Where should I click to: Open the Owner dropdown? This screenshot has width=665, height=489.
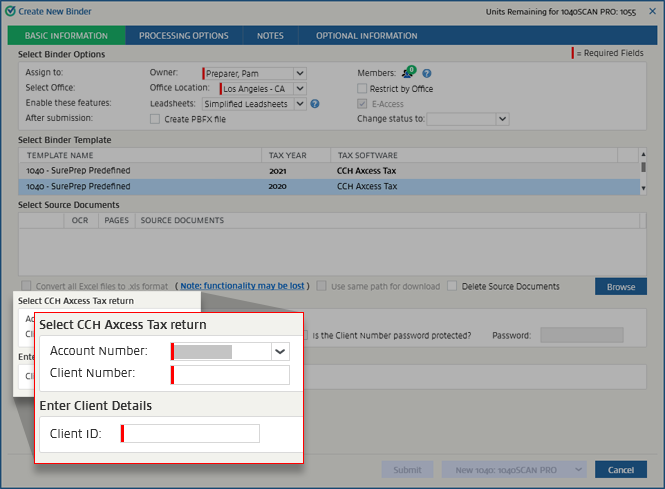tap(300, 73)
